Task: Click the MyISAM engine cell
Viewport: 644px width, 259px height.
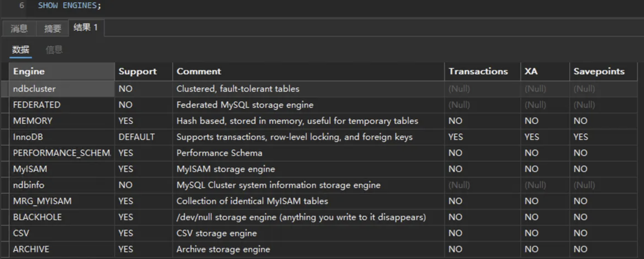Action: click(x=30, y=169)
